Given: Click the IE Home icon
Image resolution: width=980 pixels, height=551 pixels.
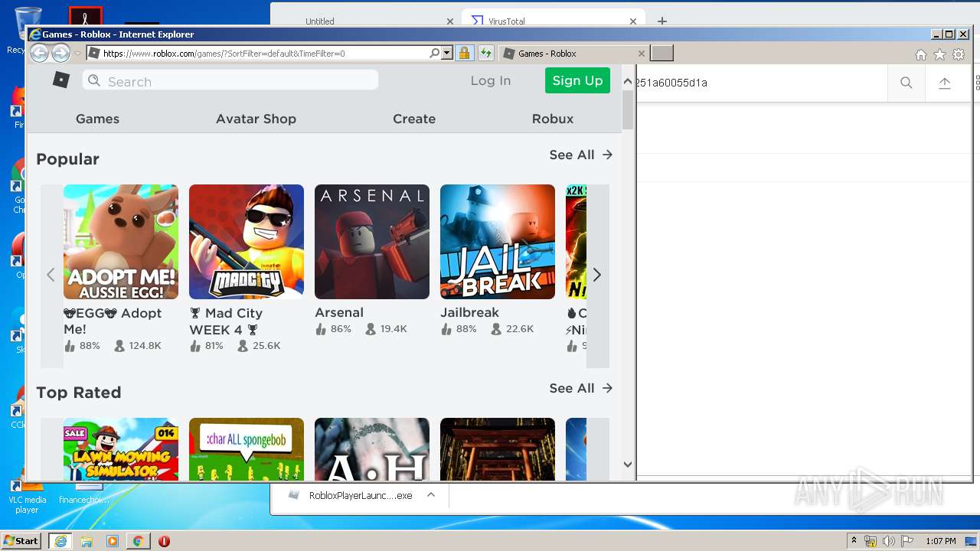Looking at the screenshot, I should tap(921, 55).
